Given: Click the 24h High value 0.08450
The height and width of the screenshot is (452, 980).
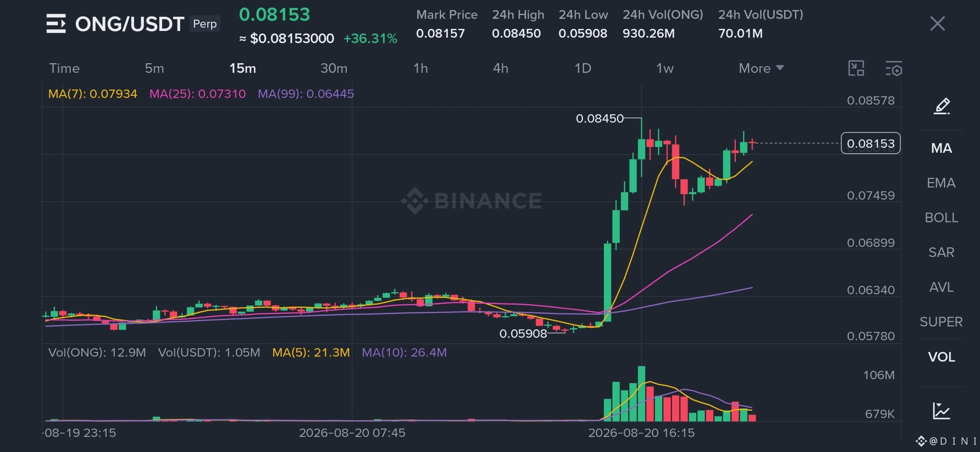Looking at the screenshot, I should click(516, 33).
